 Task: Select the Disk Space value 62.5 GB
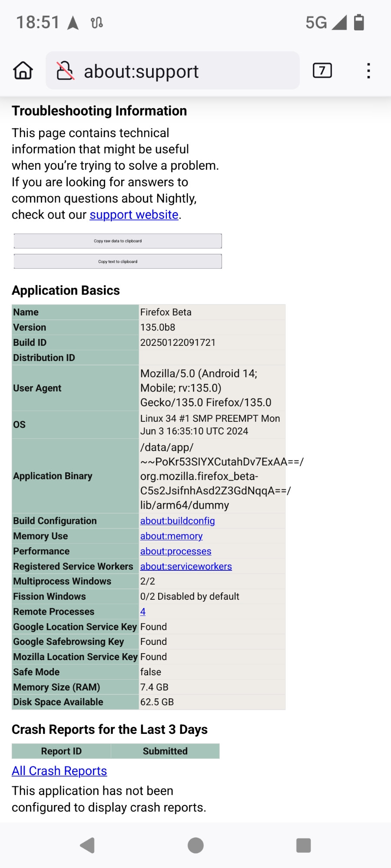157,702
